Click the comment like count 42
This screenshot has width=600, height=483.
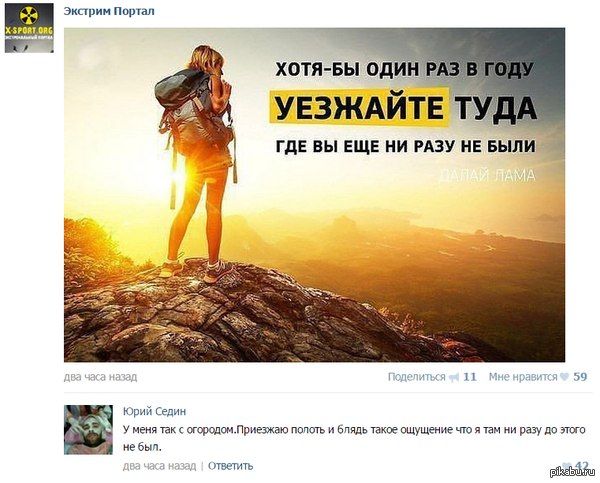pos(582,465)
